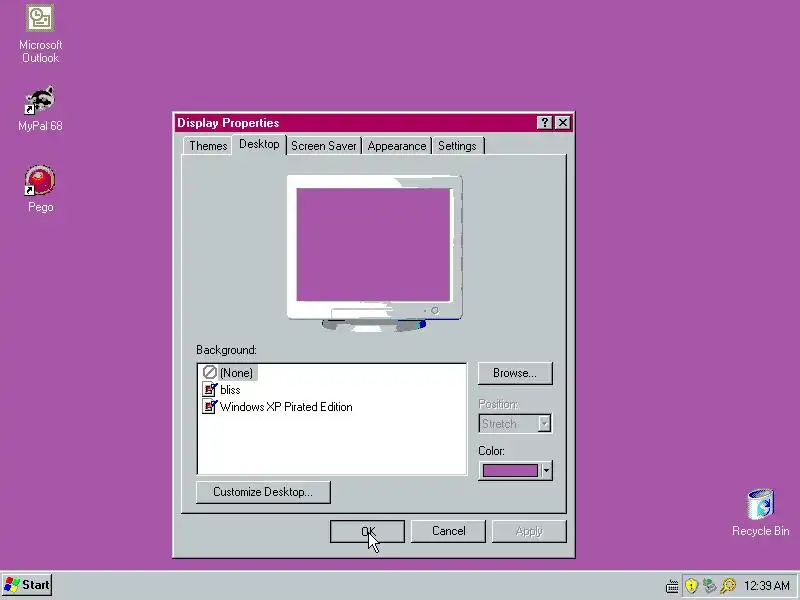Viewport: 800px width, 600px height.
Task: Click the yellow security shield tray icon
Action: 691,585
